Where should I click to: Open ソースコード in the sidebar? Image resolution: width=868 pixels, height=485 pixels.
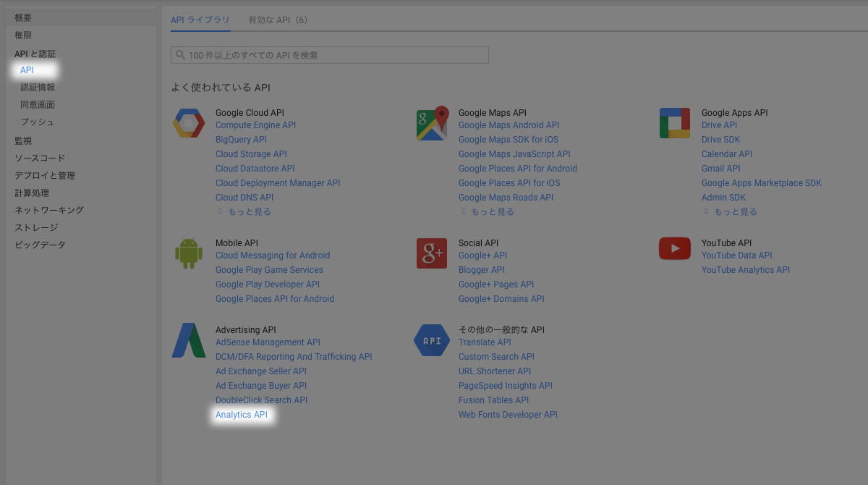40,158
